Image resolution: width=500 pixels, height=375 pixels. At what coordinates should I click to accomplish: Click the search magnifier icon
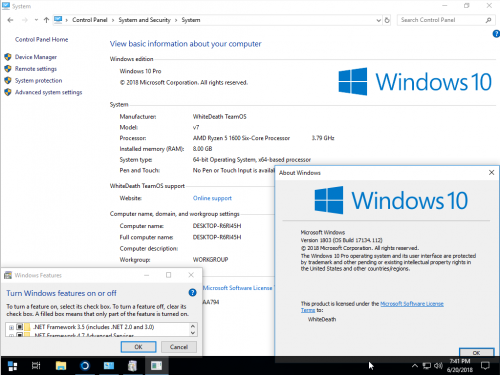tap(488, 20)
